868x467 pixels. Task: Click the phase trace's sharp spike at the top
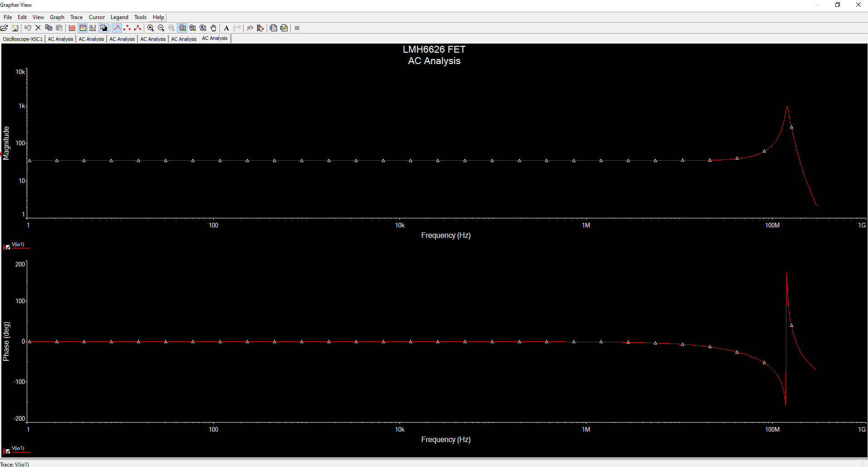tap(786, 273)
